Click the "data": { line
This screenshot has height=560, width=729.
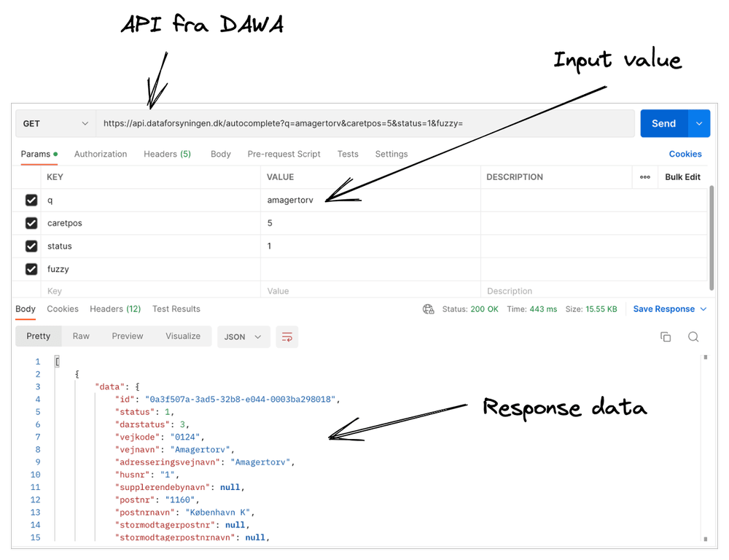coord(117,387)
